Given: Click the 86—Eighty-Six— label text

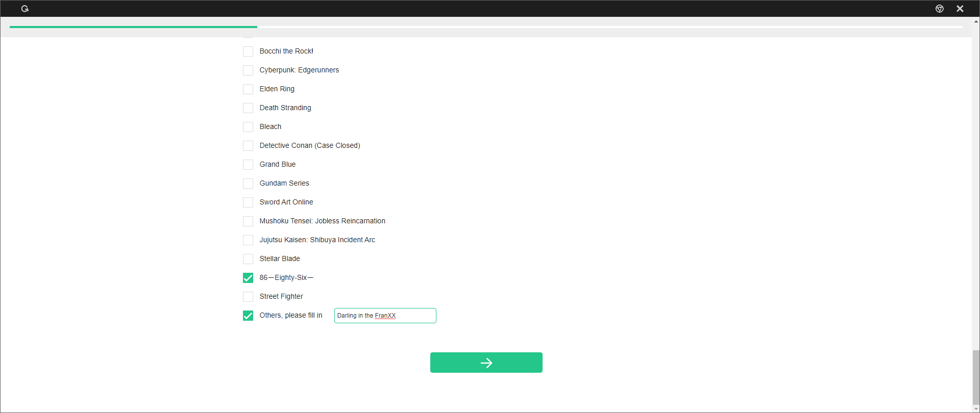Looking at the screenshot, I should [286, 278].
